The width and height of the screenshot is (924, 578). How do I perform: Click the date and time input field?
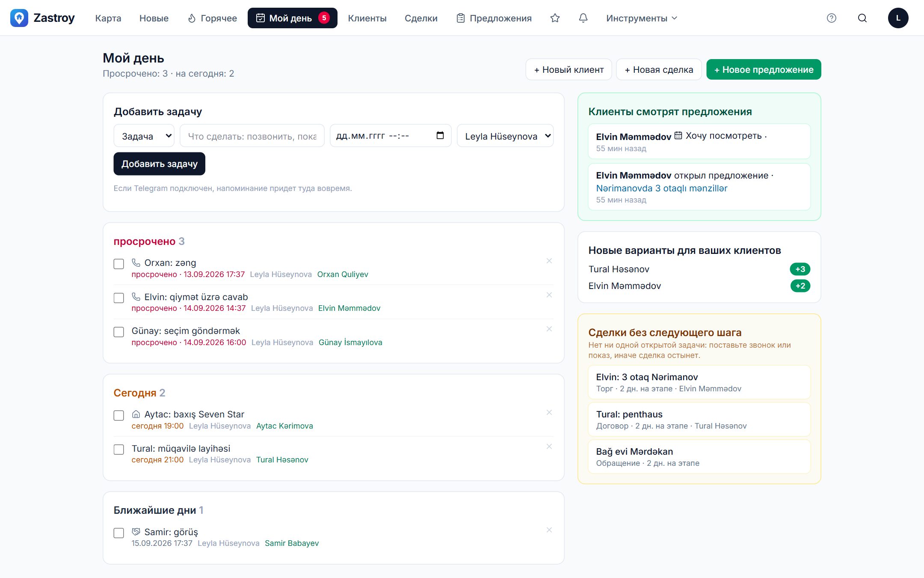point(391,136)
